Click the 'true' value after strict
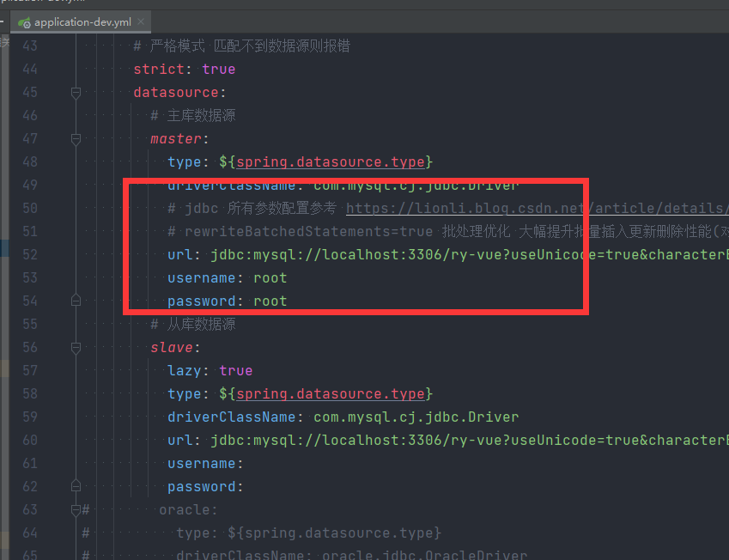The height and width of the screenshot is (560, 729). pyautogui.click(x=218, y=70)
